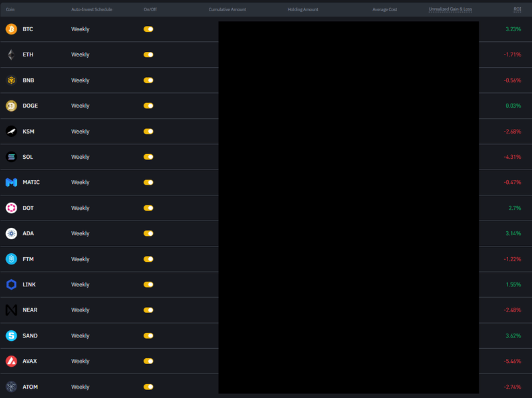The image size is (532, 398).
Task: Click the KSM ROI value -2.68%
Action: coord(512,131)
